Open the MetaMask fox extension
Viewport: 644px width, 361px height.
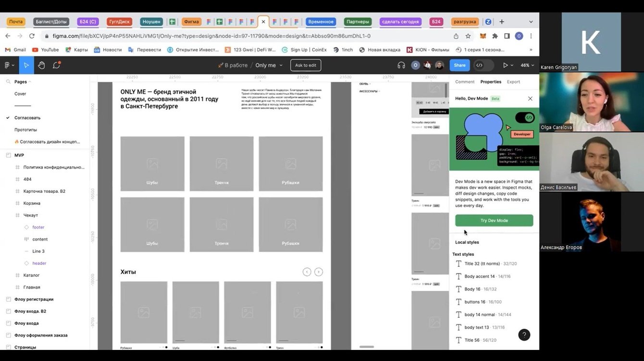(483, 36)
